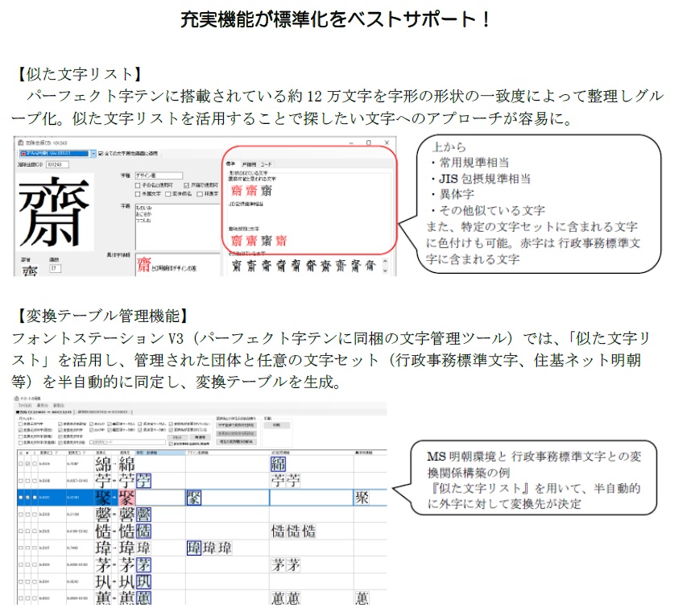Switch to the 戸籍用 tab
Image resolution: width=695 pixels, height=616 pixels.
point(251,165)
